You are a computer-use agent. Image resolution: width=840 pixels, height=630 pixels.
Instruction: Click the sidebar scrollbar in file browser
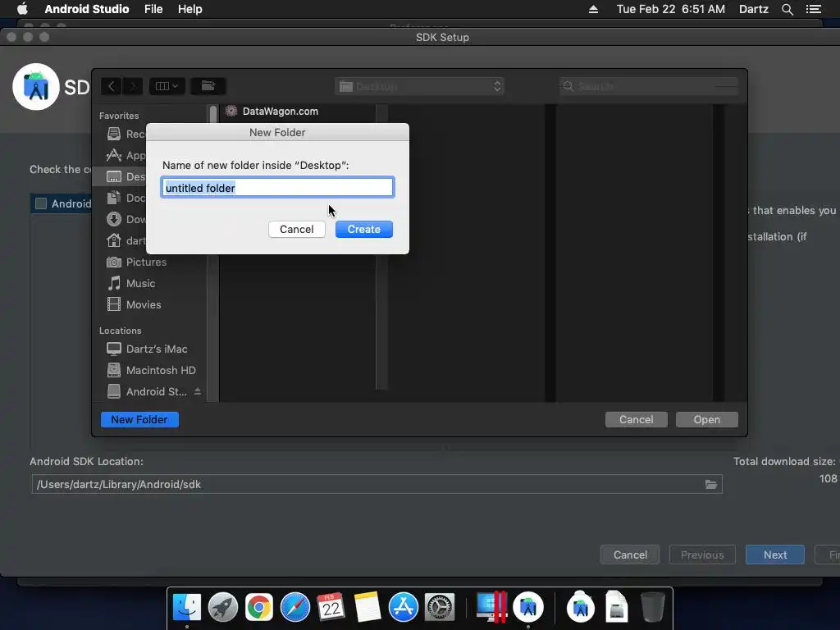(212, 253)
